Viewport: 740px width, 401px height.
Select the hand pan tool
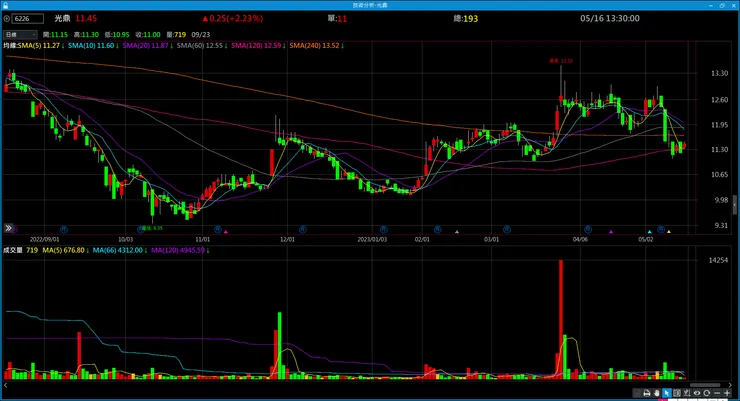[656, 393]
